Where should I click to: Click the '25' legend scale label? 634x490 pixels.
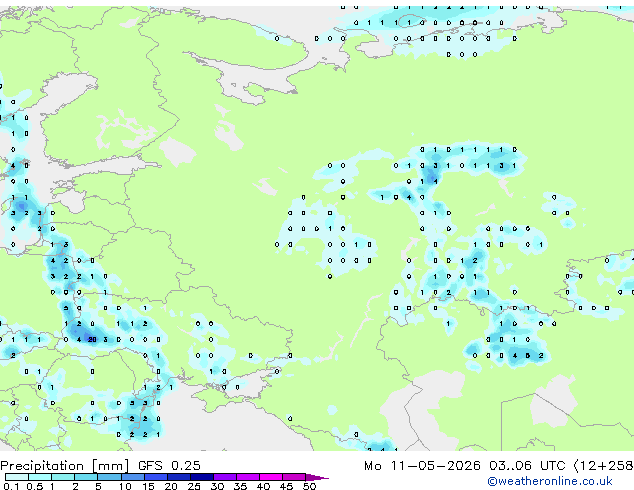(194, 486)
